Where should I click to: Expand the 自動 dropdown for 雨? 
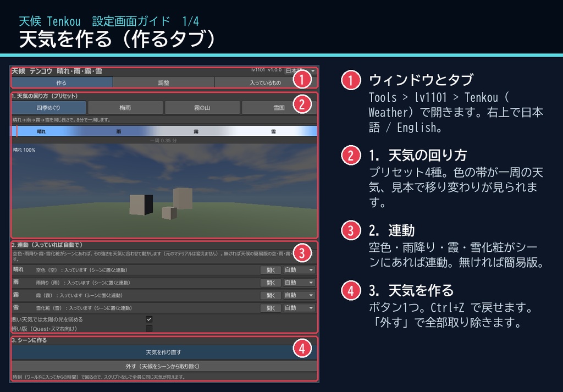tap(299, 283)
